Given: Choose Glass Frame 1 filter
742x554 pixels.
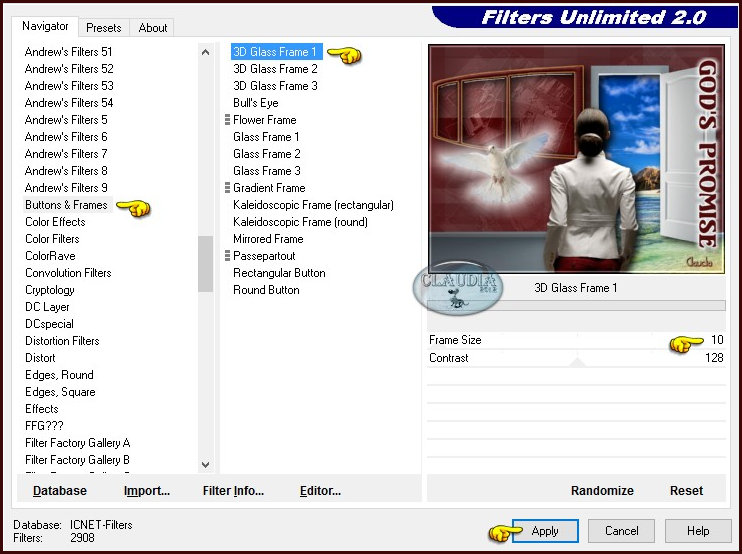Looking at the screenshot, I should click(266, 137).
